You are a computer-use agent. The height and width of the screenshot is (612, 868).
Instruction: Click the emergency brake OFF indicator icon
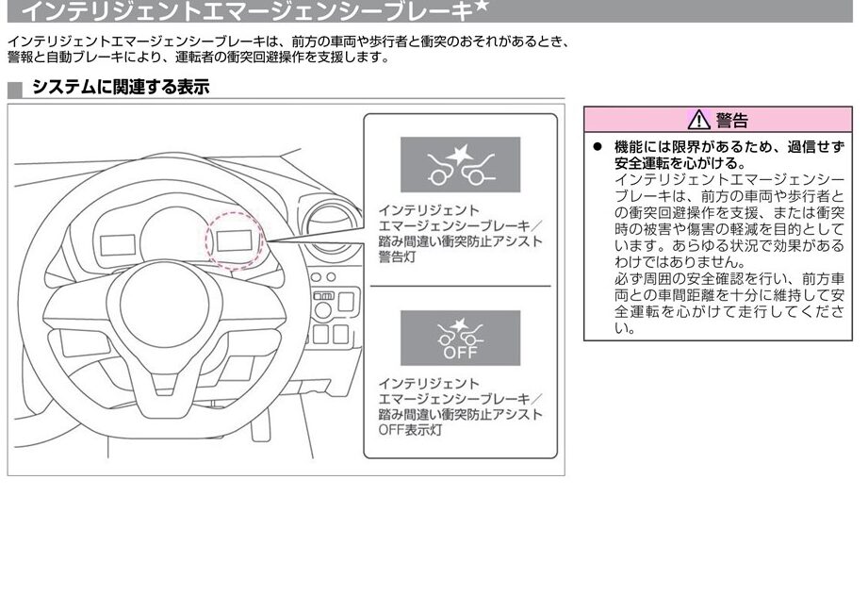[460, 338]
